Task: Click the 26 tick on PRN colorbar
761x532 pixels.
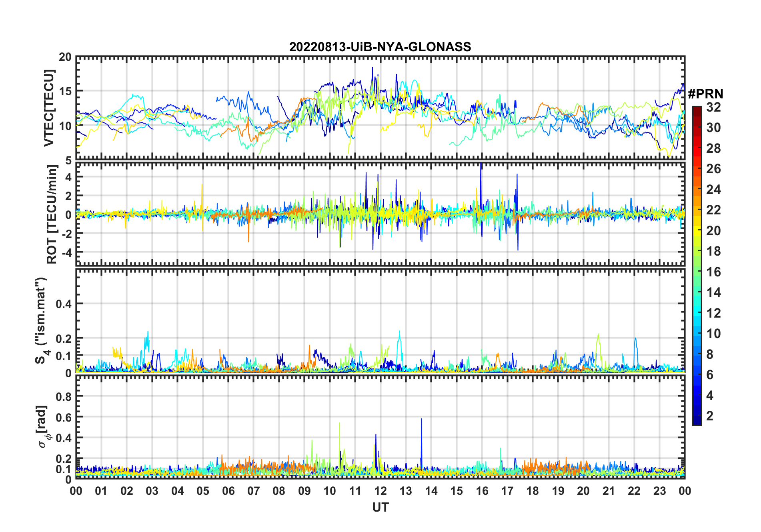Action: point(713,169)
